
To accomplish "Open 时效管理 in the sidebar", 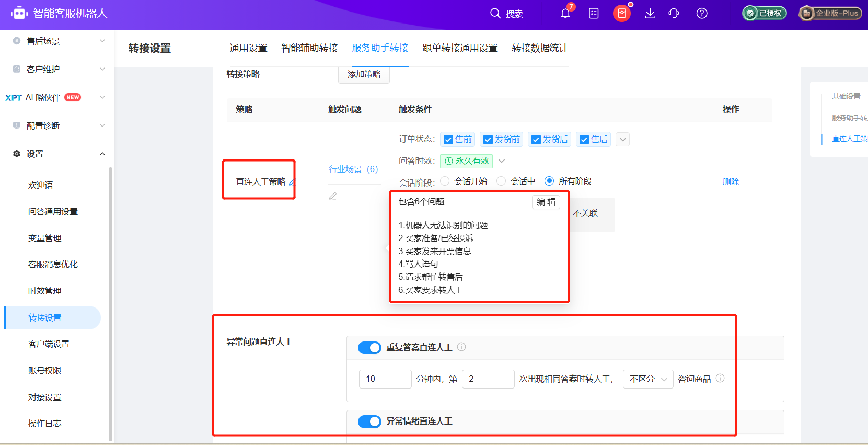I will (x=44, y=291).
